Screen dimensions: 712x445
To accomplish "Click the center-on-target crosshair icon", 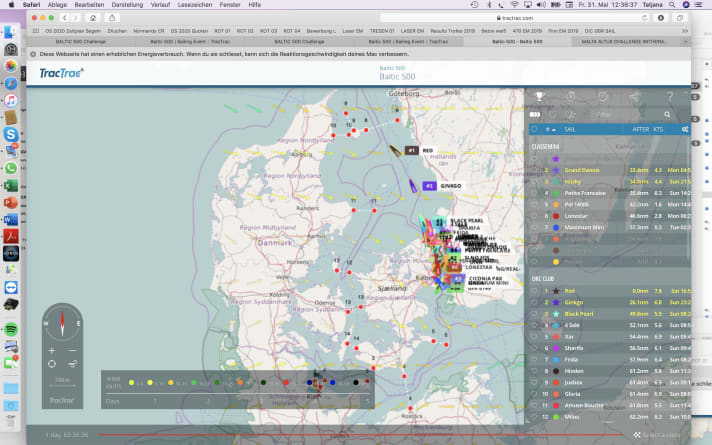I will 52,364.
